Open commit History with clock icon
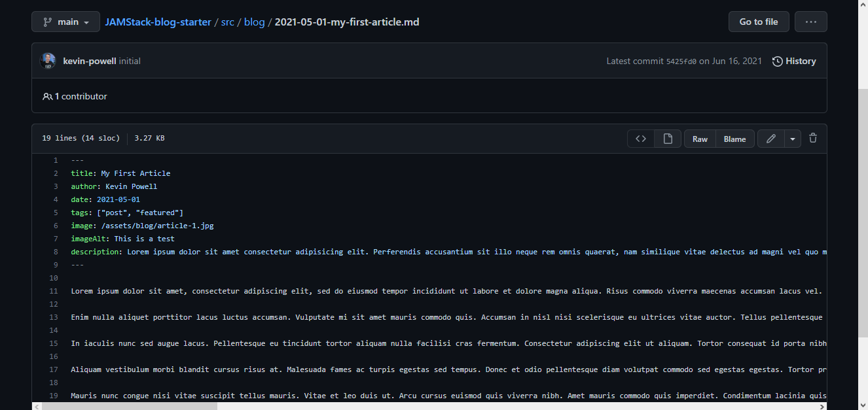This screenshot has width=868, height=410. [x=794, y=61]
